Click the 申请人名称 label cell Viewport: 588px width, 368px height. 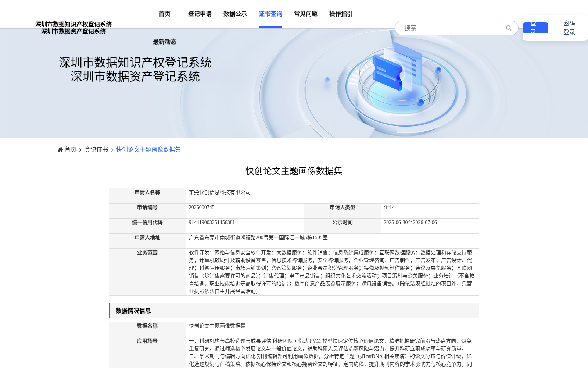click(x=147, y=196)
